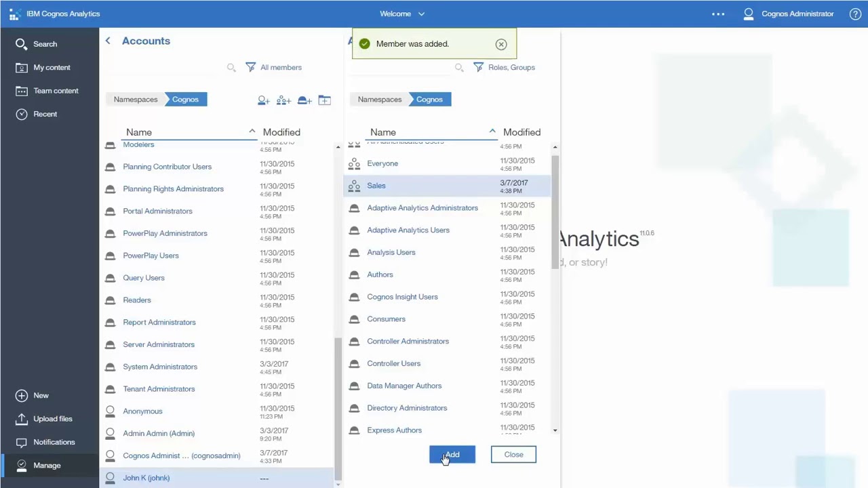Open Recent items
This screenshot has width=868, height=488.
pos(37,114)
